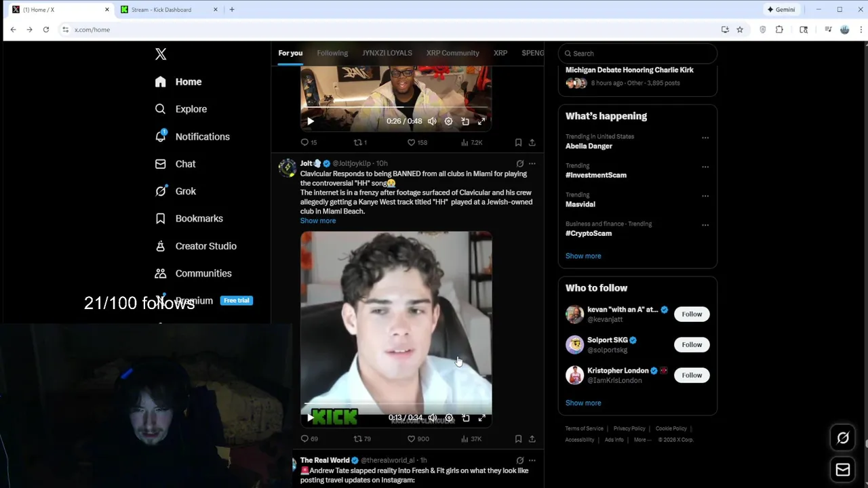This screenshot has height=488, width=868.
Task: Mute the top video at 0:26
Action: coord(432,121)
